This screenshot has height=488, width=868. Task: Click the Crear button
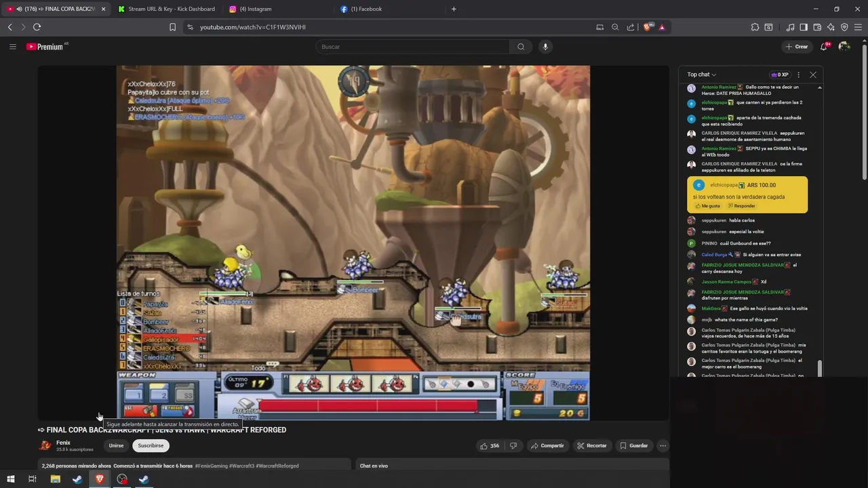pos(797,47)
